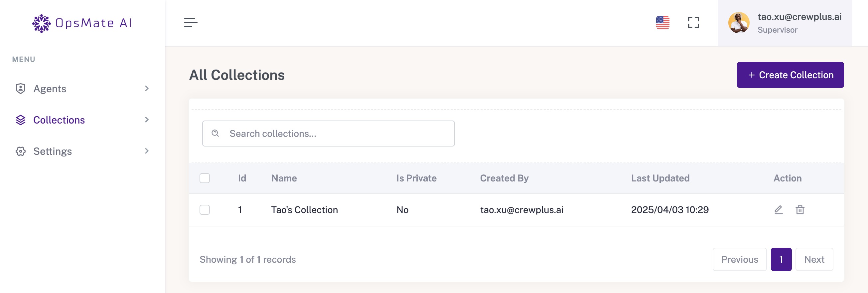
Task: Click the Agents shield icon in sidebar
Action: pyautogui.click(x=21, y=89)
